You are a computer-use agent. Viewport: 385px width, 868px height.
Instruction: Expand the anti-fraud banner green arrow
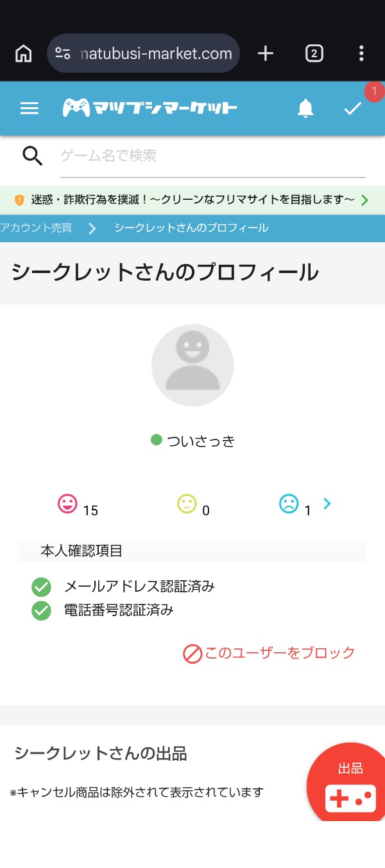click(365, 200)
